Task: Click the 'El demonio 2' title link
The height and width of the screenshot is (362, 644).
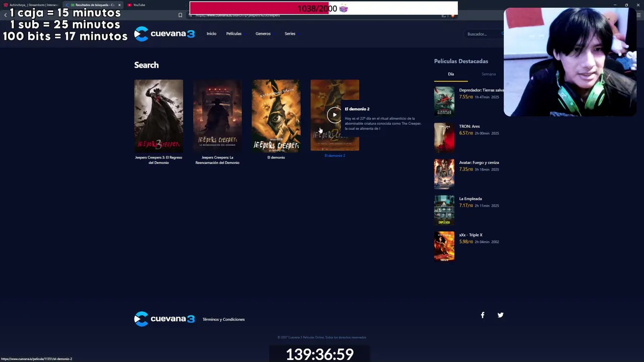Action: tap(335, 156)
